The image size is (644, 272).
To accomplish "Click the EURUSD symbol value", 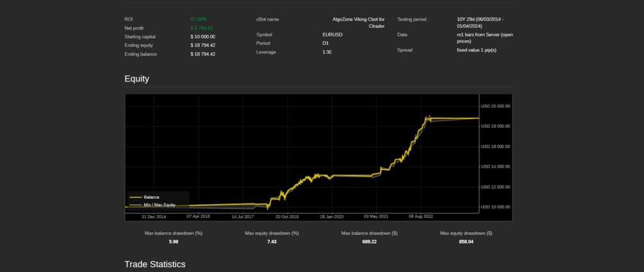I will pyautogui.click(x=333, y=35).
